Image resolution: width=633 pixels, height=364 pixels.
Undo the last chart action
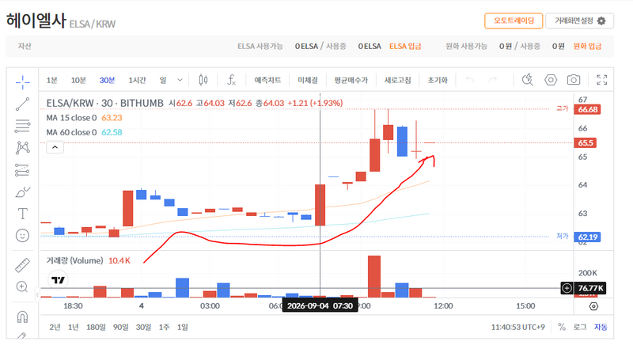point(470,80)
